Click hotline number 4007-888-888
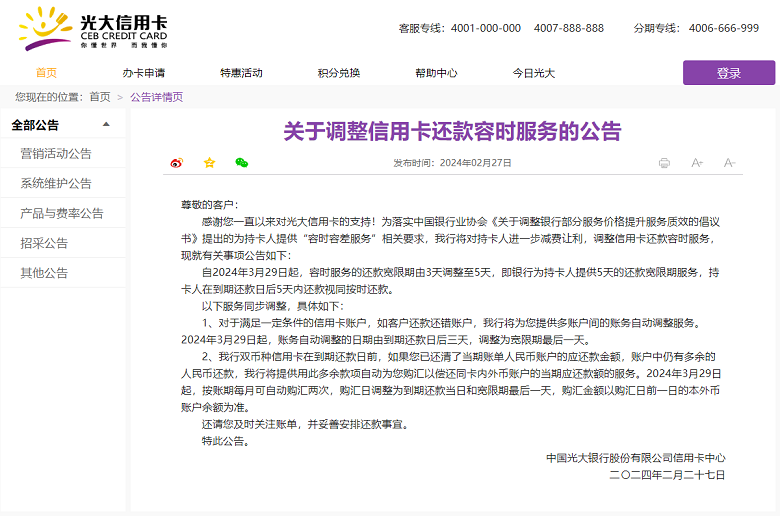The height and width of the screenshot is (516, 780). tap(569, 28)
